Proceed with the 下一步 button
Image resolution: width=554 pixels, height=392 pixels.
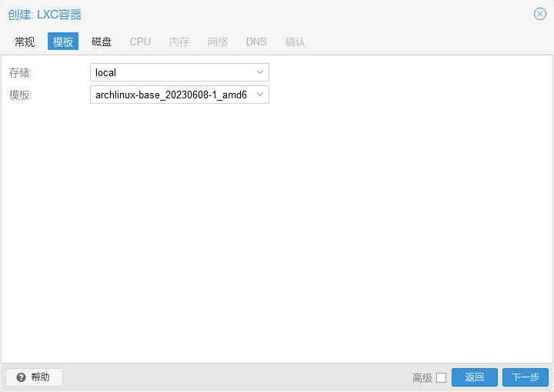click(525, 377)
